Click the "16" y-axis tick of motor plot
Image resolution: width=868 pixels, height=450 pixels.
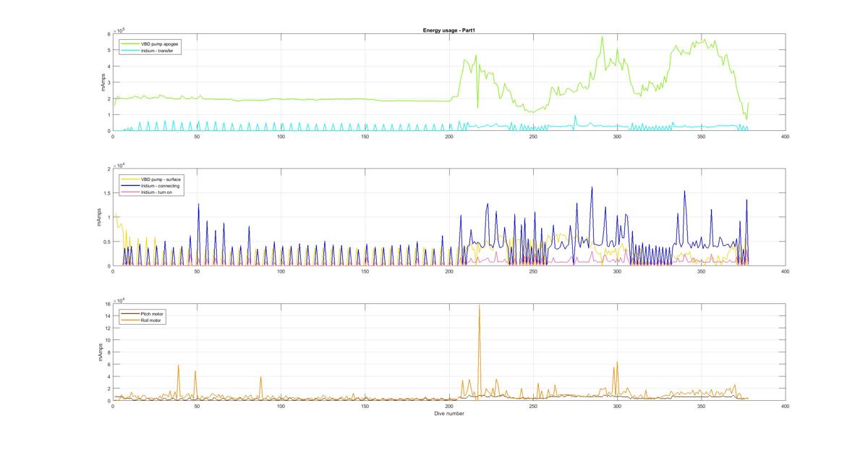[107, 304]
